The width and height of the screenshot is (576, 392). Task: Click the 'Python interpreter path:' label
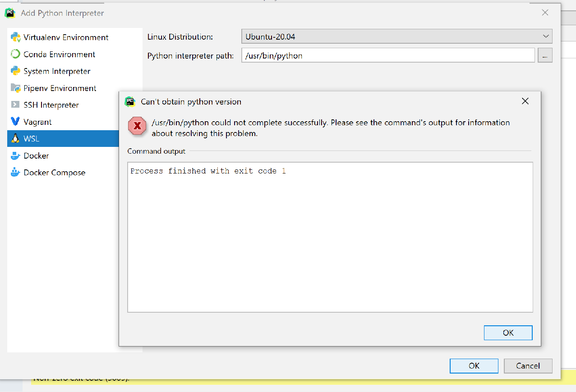click(191, 56)
